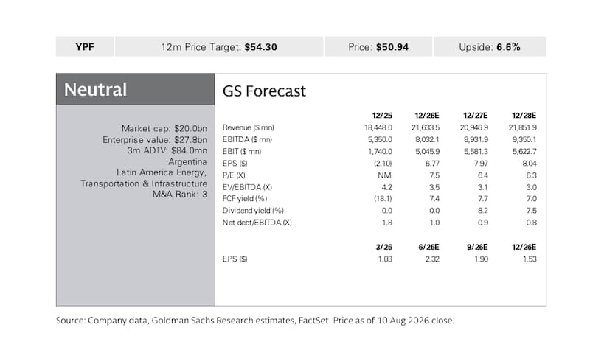This screenshot has width=590, height=364.
Task: Select the 12/28E column header
Action: (524, 116)
